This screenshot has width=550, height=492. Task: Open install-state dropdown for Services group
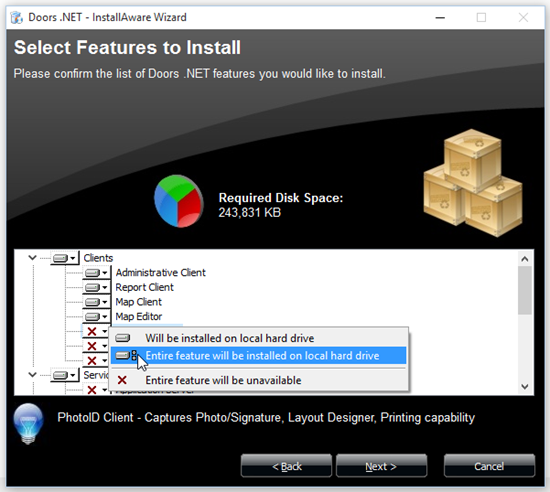65,376
